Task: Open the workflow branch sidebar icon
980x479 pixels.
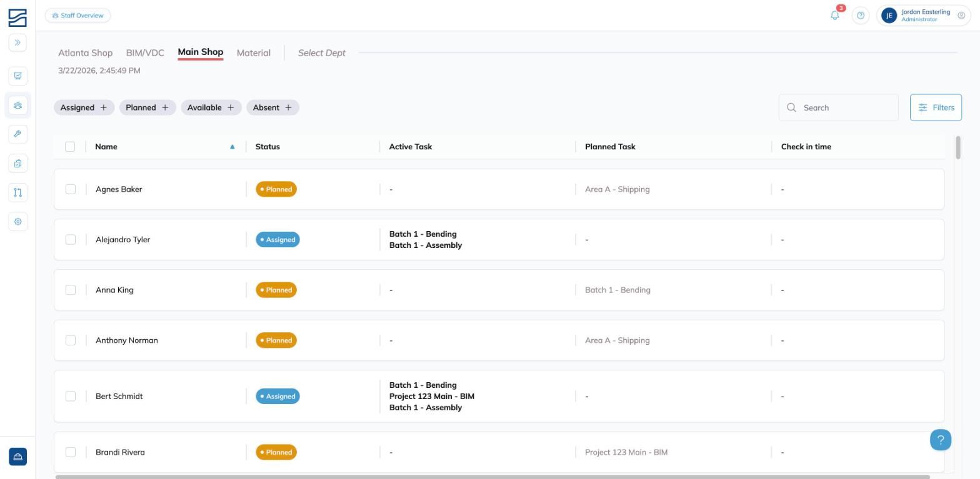Action: pos(17,192)
